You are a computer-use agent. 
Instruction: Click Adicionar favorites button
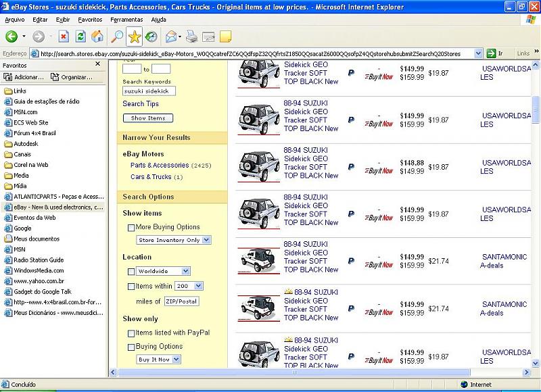(24, 77)
